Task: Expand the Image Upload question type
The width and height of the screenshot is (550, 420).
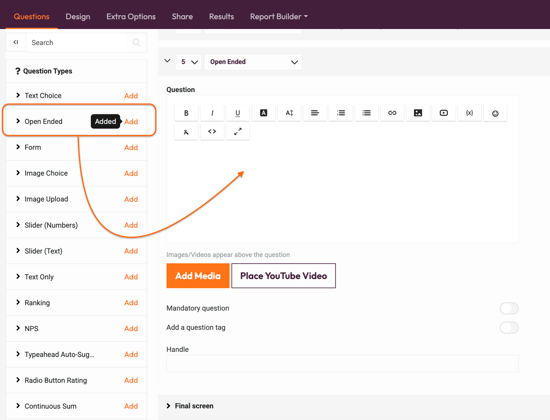Action: [x=18, y=199]
